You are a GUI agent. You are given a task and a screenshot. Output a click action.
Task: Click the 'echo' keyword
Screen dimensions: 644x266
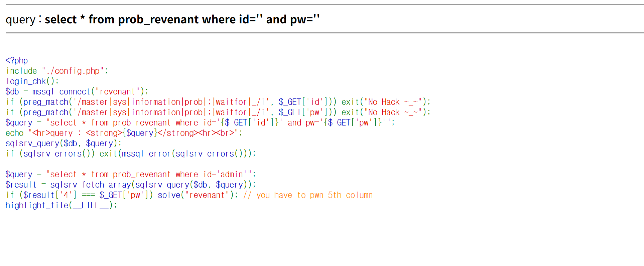click(x=14, y=133)
